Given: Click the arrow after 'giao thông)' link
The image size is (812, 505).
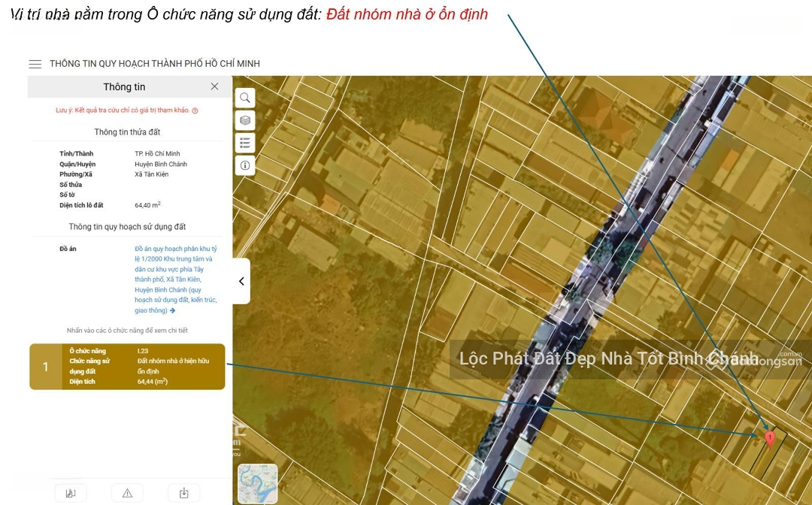Looking at the screenshot, I should click(173, 310).
